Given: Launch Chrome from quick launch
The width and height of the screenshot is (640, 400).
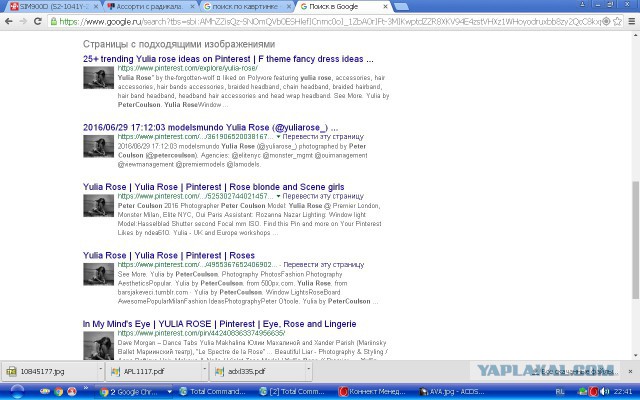Looking at the screenshot, I should (59, 392).
